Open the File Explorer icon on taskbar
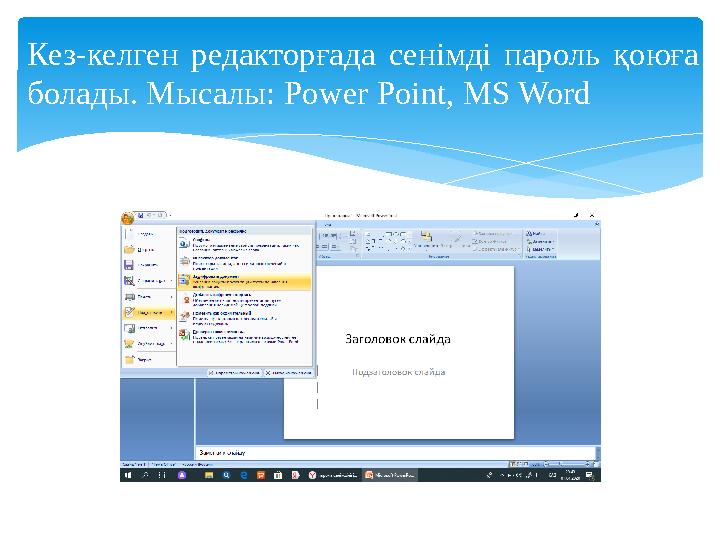 (209, 475)
